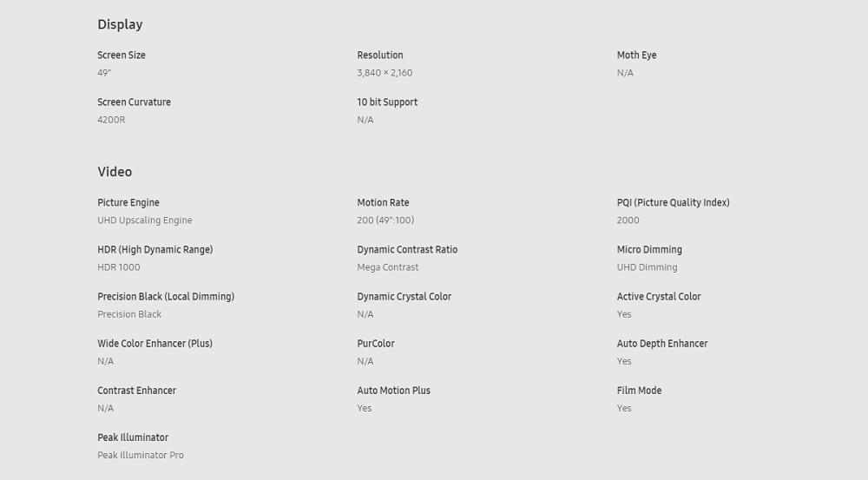Image resolution: width=868 pixels, height=480 pixels.
Task: Click the Wide Color Enhancer (Plus) label
Action: (x=155, y=343)
